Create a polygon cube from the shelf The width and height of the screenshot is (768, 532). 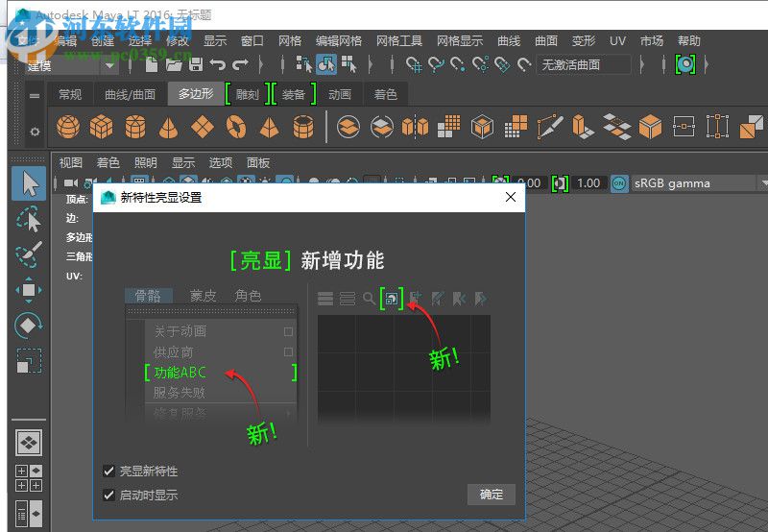pos(102,127)
